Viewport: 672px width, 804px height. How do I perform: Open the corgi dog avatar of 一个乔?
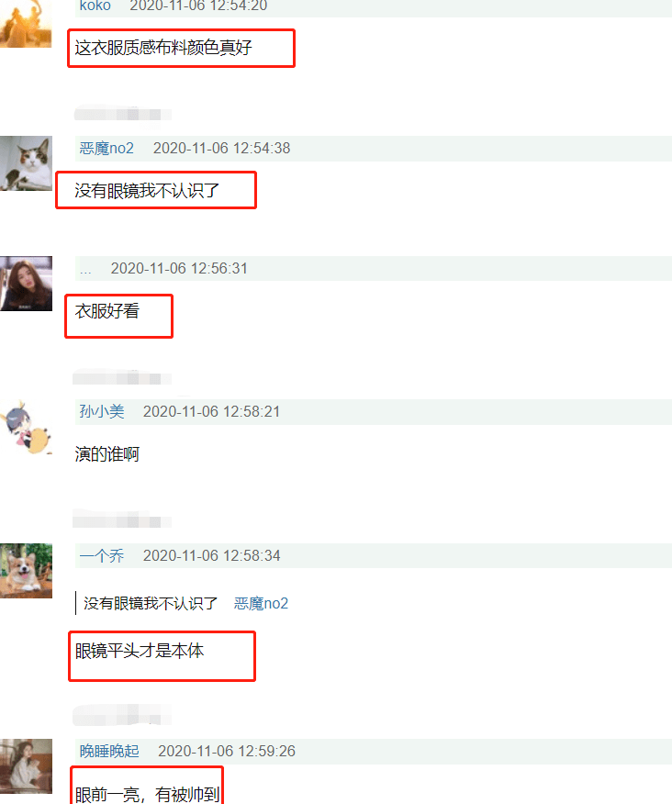pos(26,571)
